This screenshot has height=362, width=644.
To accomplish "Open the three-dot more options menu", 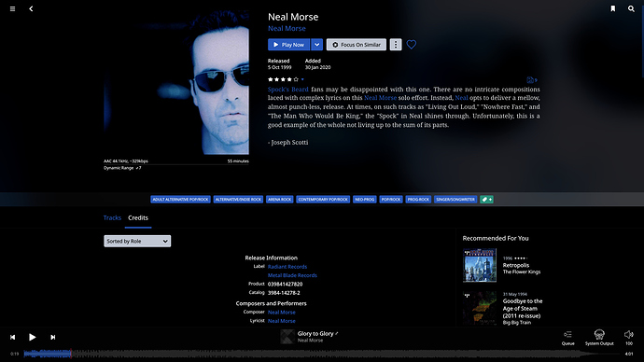I will [x=396, y=45].
